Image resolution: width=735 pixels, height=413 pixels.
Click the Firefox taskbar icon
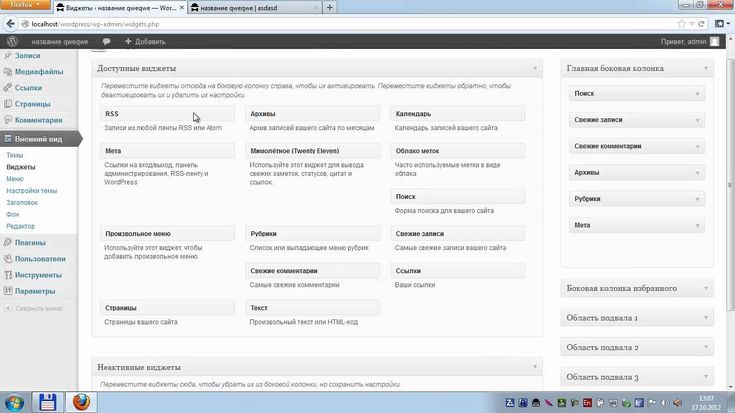[81, 402]
